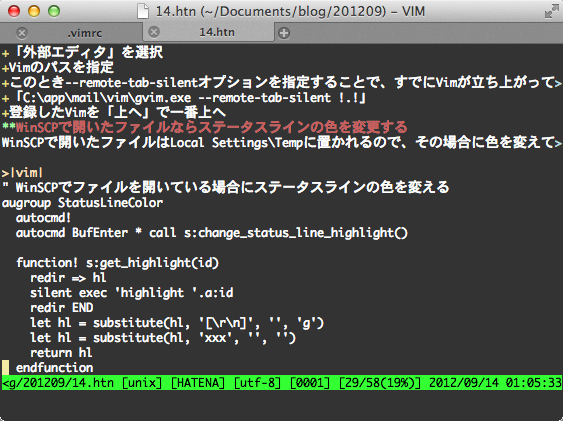Close the MacVim window
Screen dimensions: 563x421
click(x=14, y=11)
